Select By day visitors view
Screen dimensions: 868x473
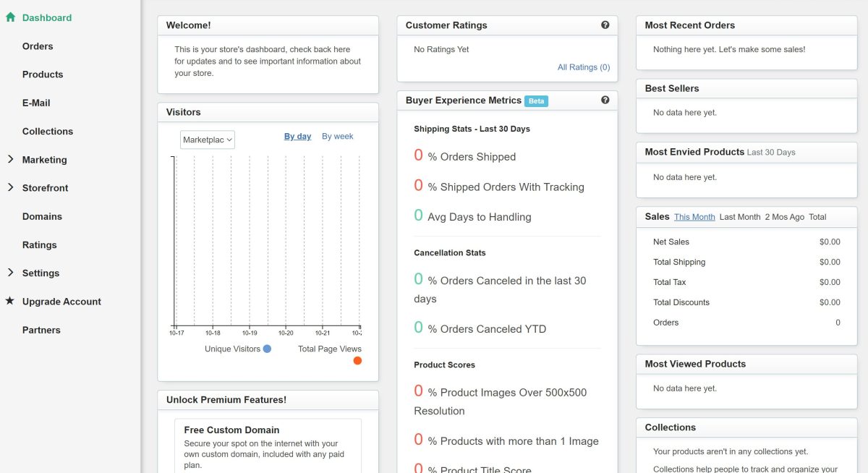(x=297, y=136)
